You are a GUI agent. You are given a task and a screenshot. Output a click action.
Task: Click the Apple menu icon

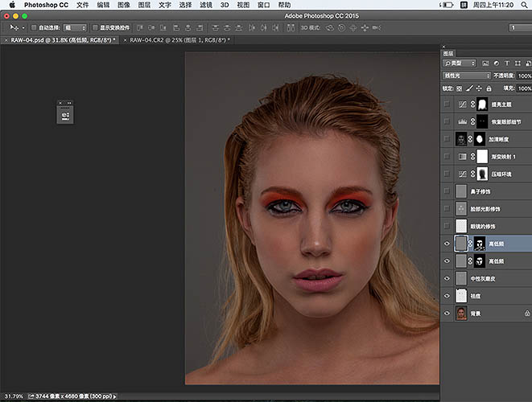click(x=11, y=5)
